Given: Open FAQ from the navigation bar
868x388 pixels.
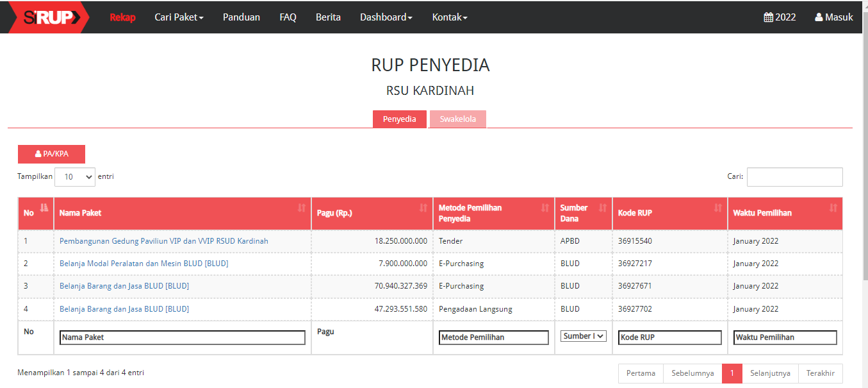Looking at the screenshot, I should 288,17.
